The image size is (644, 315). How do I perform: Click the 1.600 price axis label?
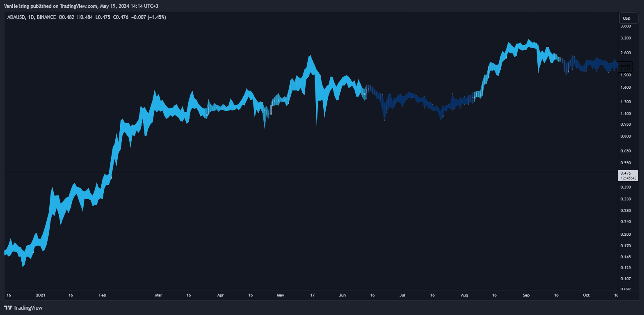tap(626, 87)
